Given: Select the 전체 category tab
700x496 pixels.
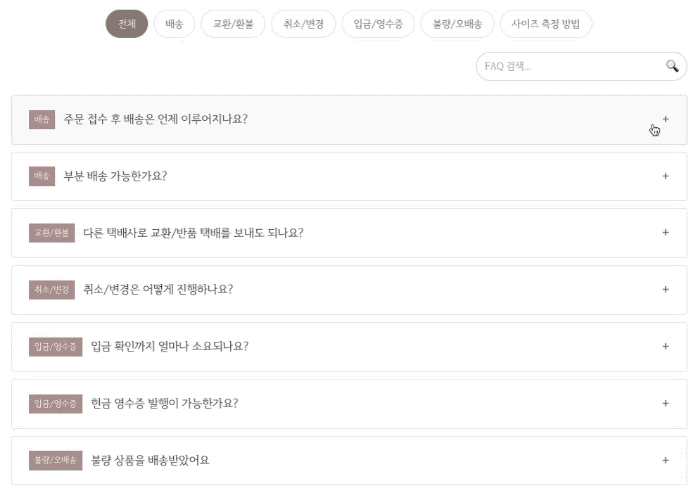Looking at the screenshot, I should point(126,24).
